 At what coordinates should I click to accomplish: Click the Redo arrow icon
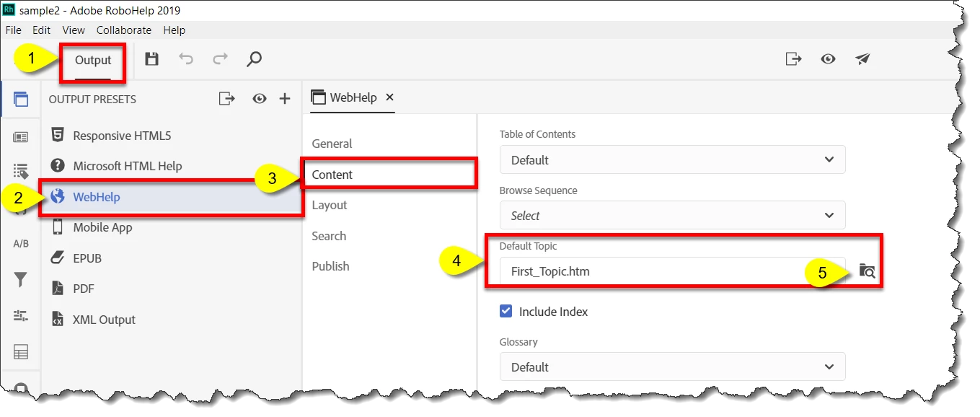220,59
